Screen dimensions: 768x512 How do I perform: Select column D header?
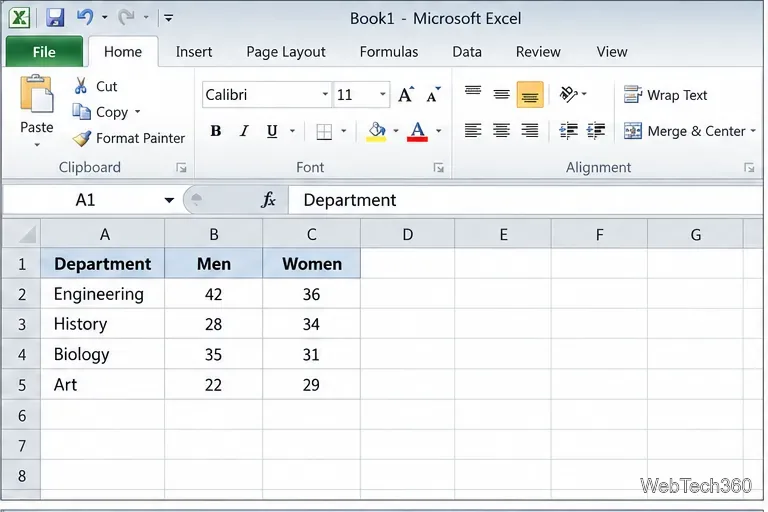click(x=408, y=234)
